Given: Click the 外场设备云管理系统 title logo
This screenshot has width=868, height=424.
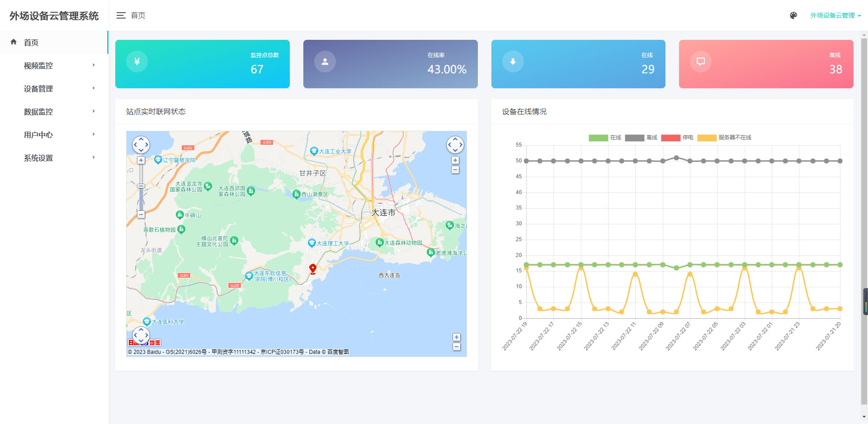Looking at the screenshot, I should (54, 16).
